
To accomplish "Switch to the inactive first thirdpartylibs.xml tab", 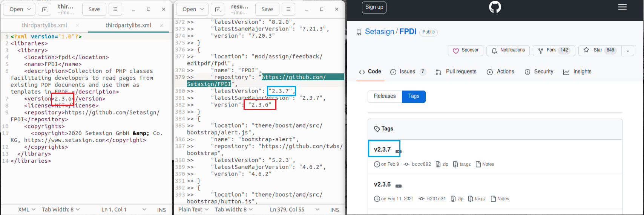I will click(44, 25).
